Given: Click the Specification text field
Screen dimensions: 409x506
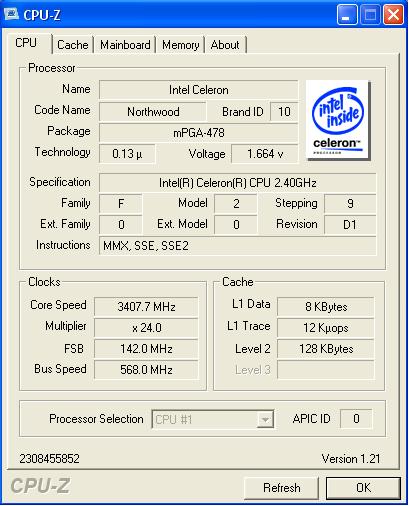Looking at the screenshot, I should 238,183.
